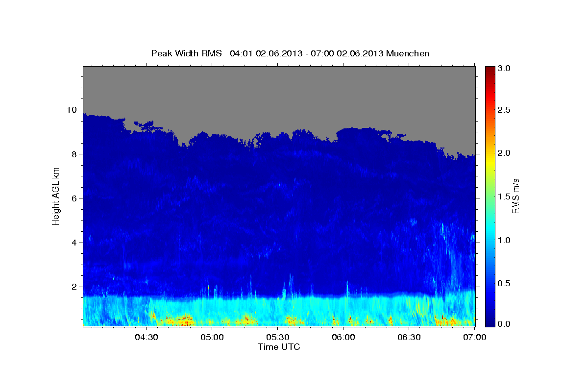
Task: Click the 04:30 time tick label
Action: click(x=146, y=337)
